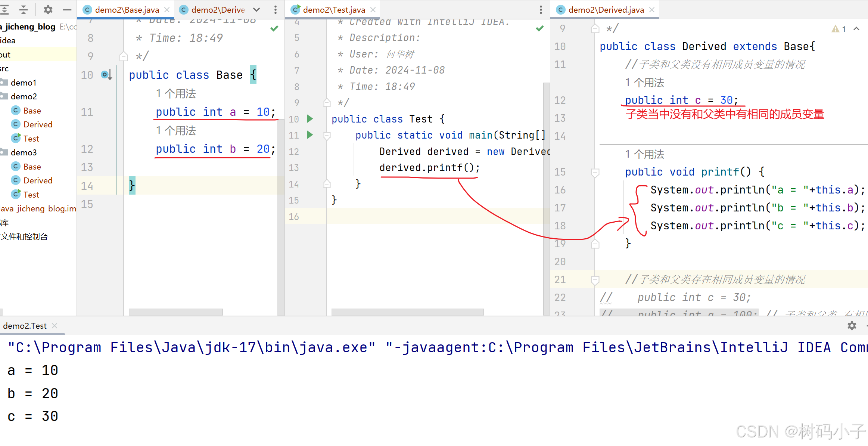Click the usages hint above public int a
Viewport: 868px width, 446px height.
[x=175, y=93]
